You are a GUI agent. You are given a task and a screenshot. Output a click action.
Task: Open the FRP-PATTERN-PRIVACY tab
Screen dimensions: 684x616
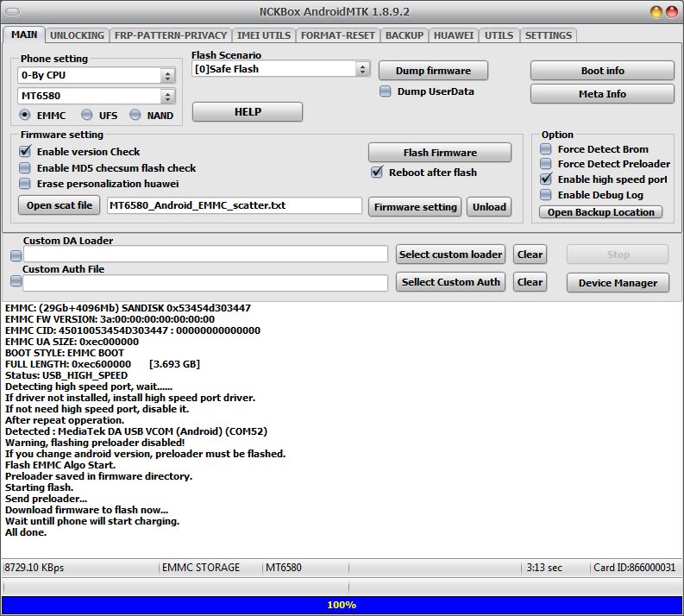pyautogui.click(x=171, y=35)
